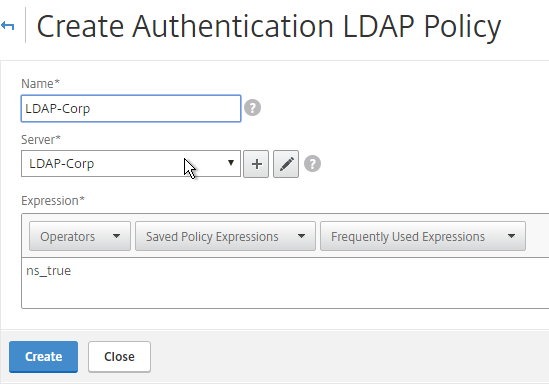This screenshot has width=549, height=384.
Task: Click the Server combo box arrow
Action: [x=231, y=163]
